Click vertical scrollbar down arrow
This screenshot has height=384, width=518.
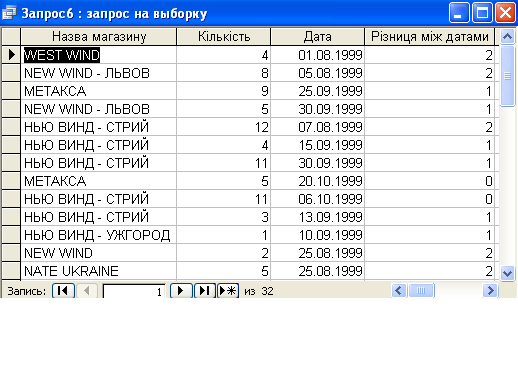(507, 274)
